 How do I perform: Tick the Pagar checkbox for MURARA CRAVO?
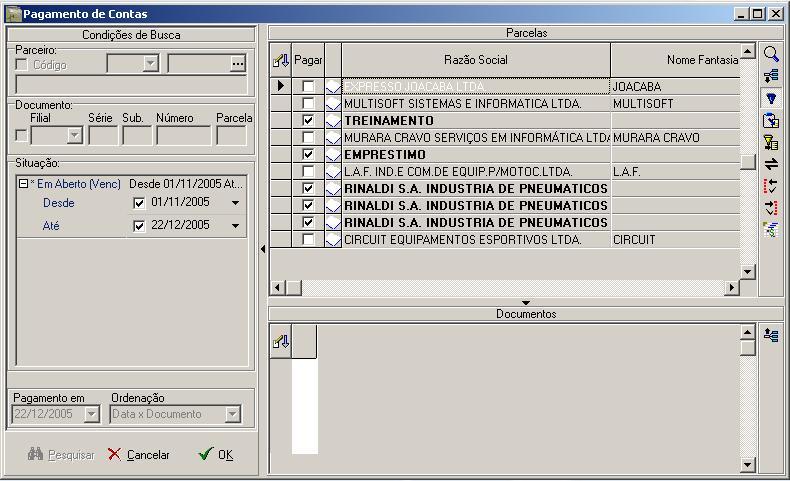click(308, 138)
